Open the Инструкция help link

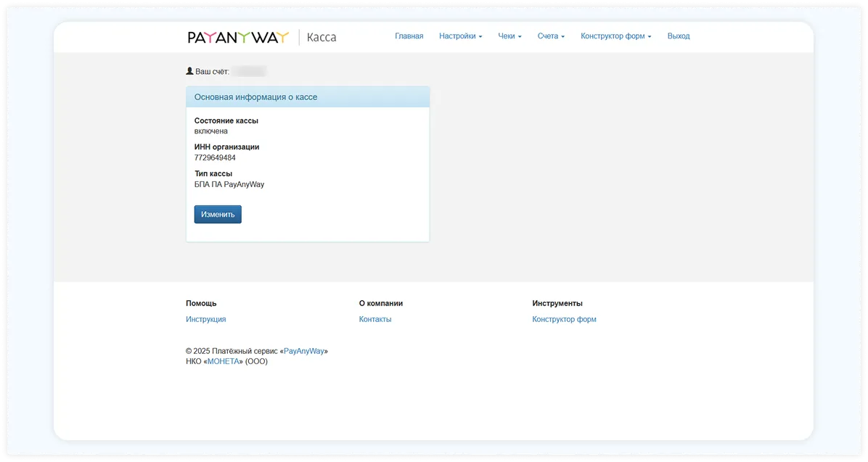[x=206, y=319]
